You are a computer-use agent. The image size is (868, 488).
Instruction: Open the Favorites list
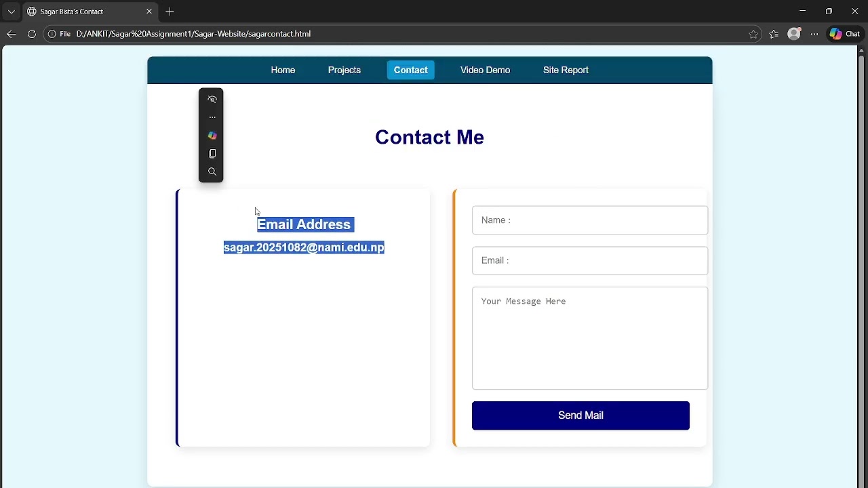point(774,34)
